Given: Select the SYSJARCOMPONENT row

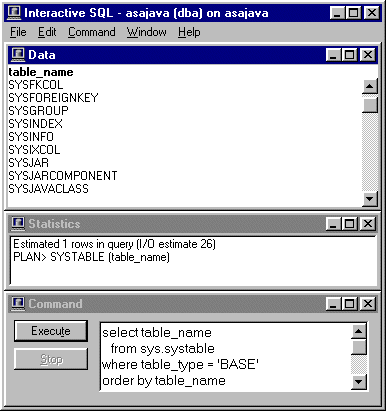Looking at the screenshot, I should [63, 176].
